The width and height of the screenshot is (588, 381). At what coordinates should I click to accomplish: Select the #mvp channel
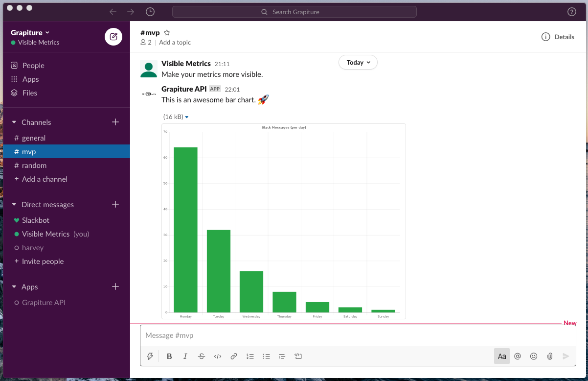pos(67,151)
